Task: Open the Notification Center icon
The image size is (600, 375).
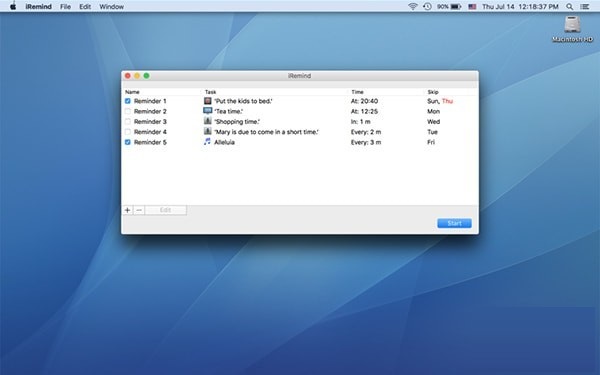Action: click(x=584, y=7)
